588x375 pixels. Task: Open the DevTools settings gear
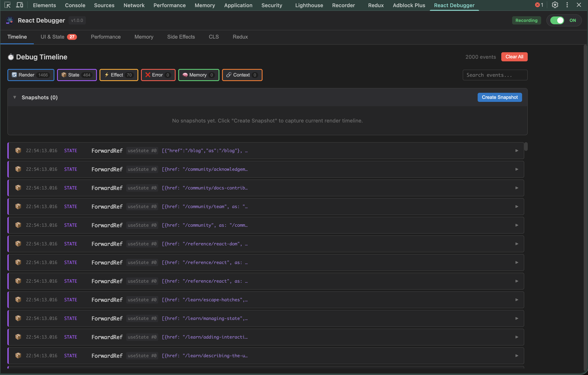(x=555, y=5)
